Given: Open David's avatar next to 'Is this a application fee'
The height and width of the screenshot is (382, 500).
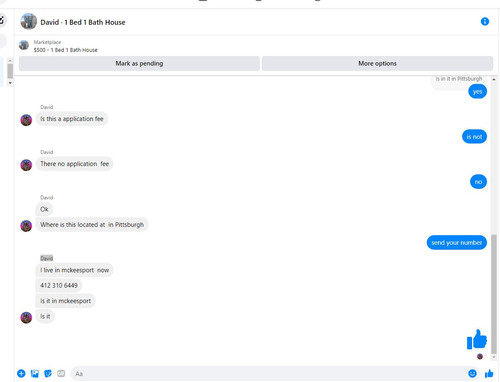Looking at the screenshot, I should pos(26,120).
